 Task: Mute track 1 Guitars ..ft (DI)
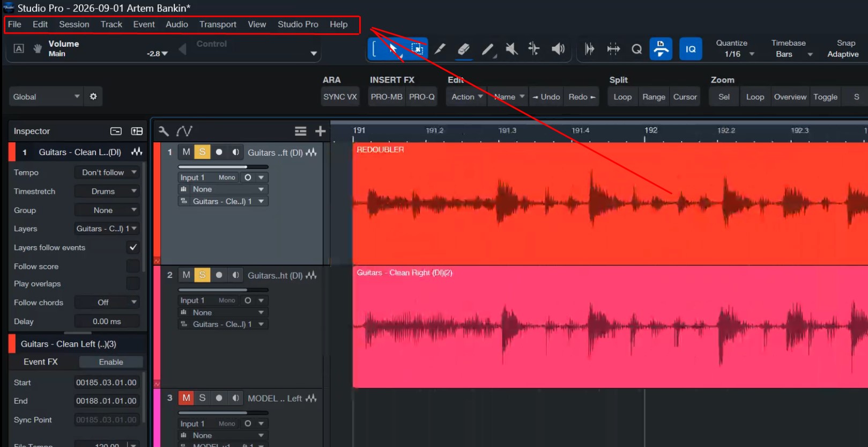186,152
